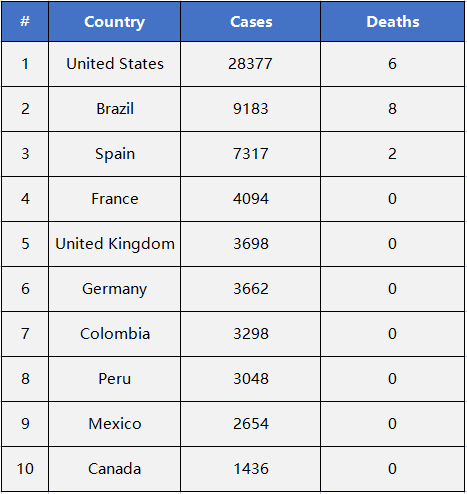Click the cell showing 28377 cases
The image size is (467, 494).
tap(251, 64)
